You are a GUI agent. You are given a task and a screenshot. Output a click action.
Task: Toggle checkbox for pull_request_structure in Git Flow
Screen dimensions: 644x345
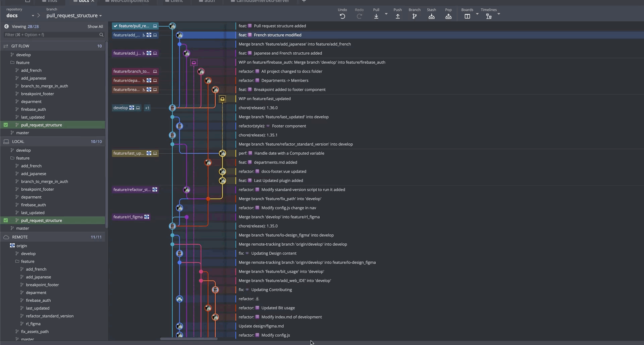(x=6, y=125)
